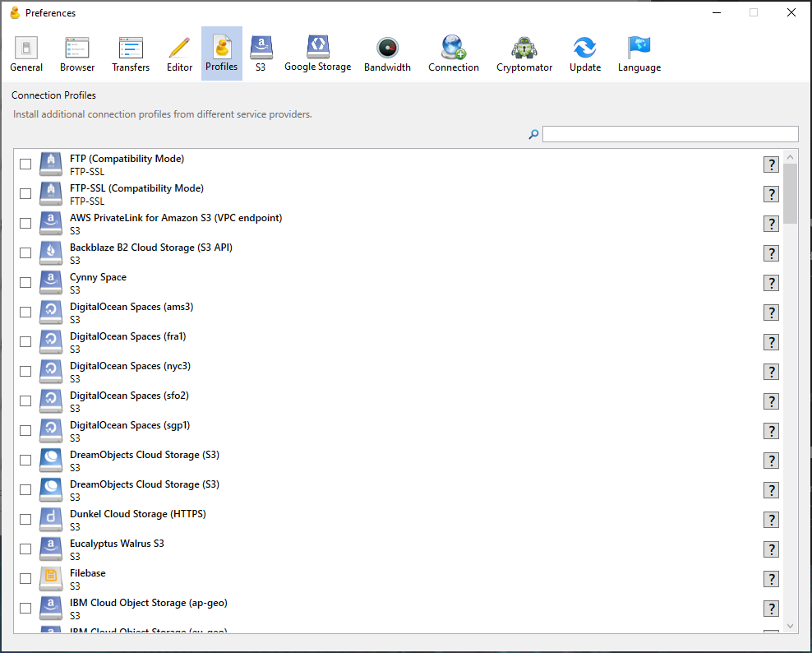Enable DigitalOcean Spaces (nyc3) profile
The height and width of the screenshot is (653, 812).
click(x=25, y=372)
